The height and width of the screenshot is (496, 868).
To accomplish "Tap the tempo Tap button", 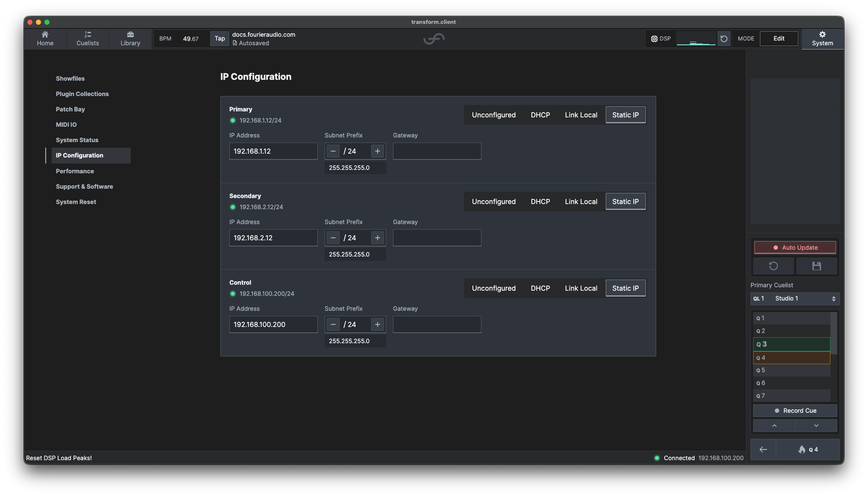I will (x=220, y=38).
